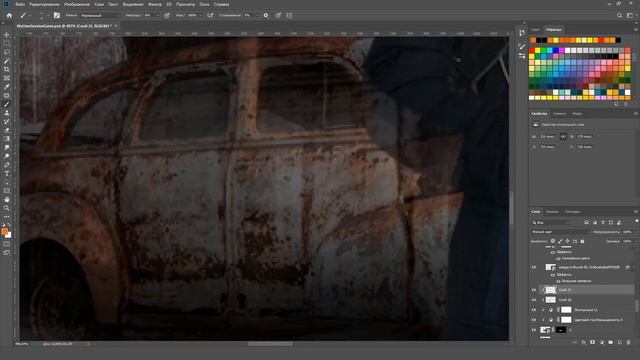
Task: Select the Crop tool
Action: click(x=7, y=69)
